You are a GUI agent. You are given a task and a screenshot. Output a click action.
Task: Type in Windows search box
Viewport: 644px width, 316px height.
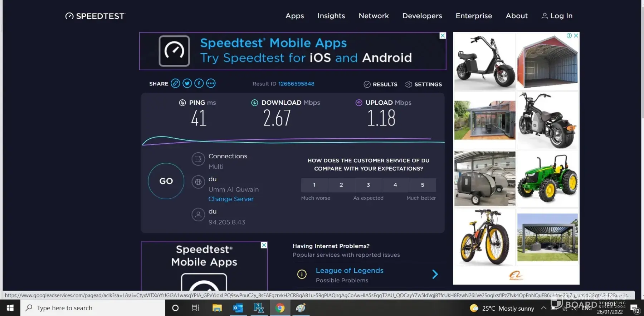coord(93,308)
